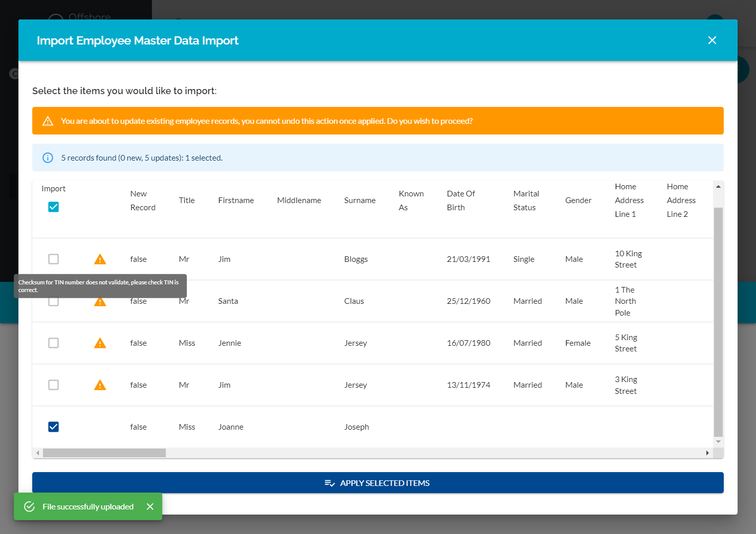Click the table's scroll down arrow

(718, 441)
